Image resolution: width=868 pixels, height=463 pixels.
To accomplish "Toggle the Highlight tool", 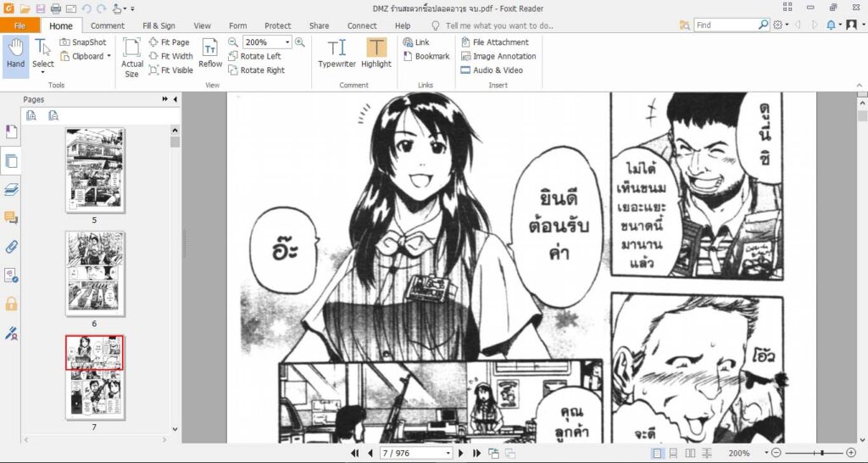I will point(376,53).
